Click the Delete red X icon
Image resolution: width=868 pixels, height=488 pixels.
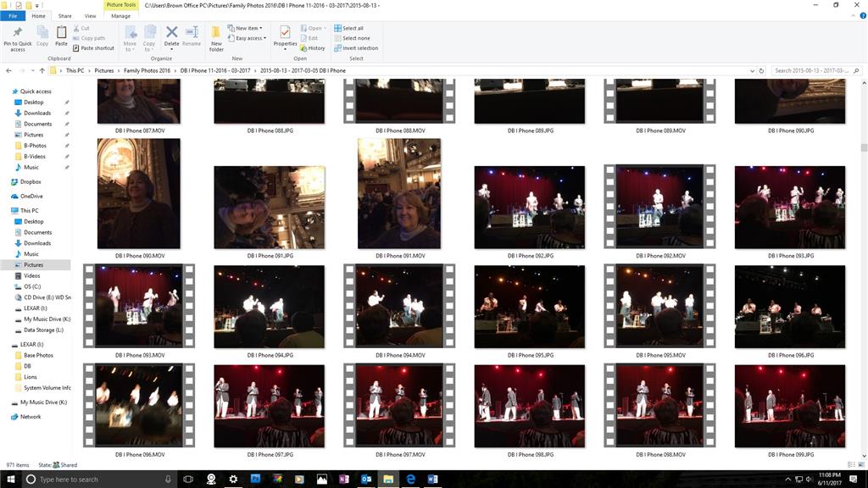(x=171, y=32)
